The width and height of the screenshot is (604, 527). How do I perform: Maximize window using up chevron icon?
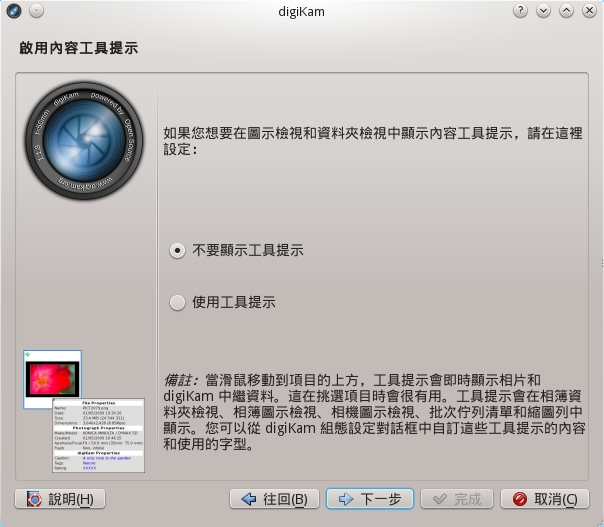(566, 11)
